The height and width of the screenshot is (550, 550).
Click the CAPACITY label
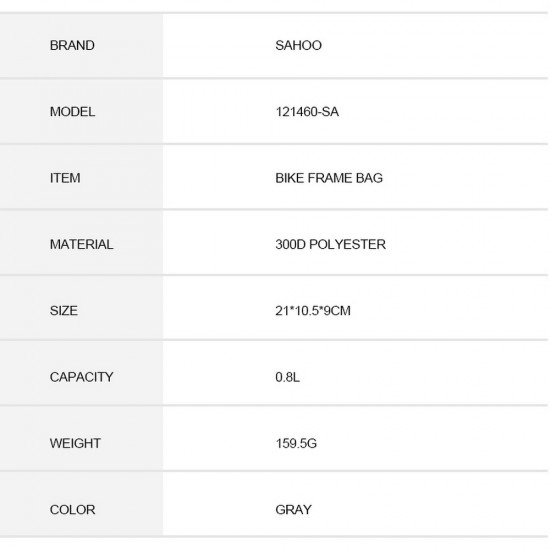point(81,377)
